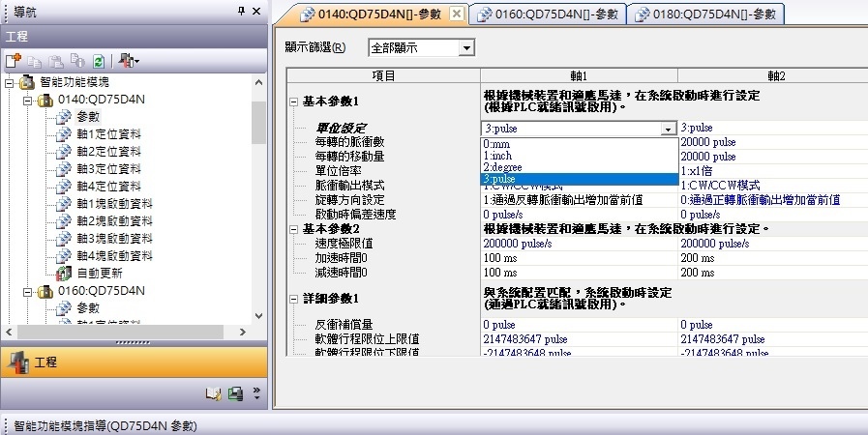The height and width of the screenshot is (435, 868).
Task: Close the 導航 navigation panel
Action: (256, 11)
